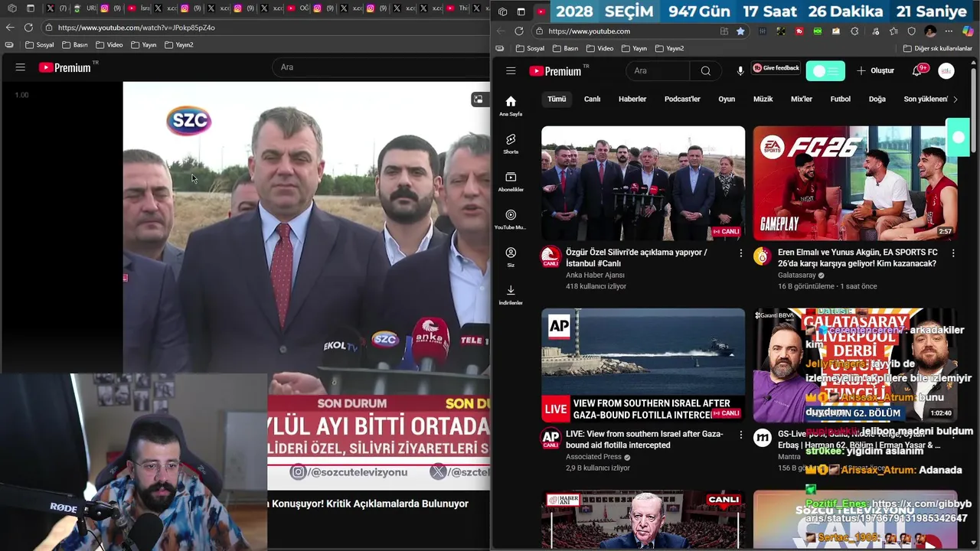Open tab actions menu in the right browser window

tap(521, 11)
